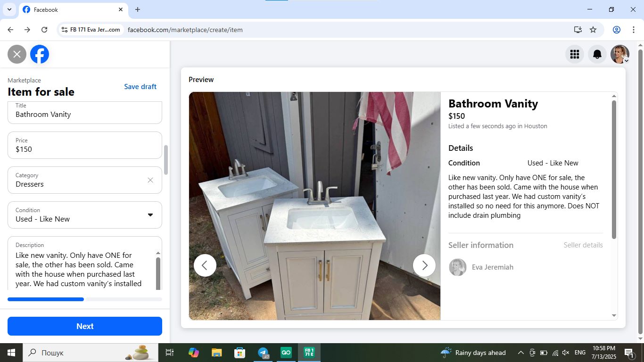Click the page vertical scrollbar
This screenshot has height=362, width=644.
click(x=640, y=191)
